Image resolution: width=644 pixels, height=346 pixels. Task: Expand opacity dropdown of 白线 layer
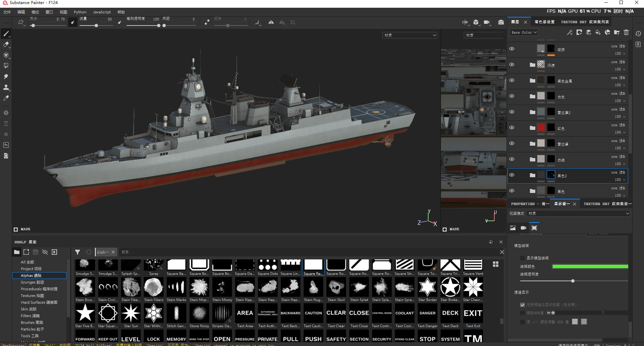tap(624, 164)
